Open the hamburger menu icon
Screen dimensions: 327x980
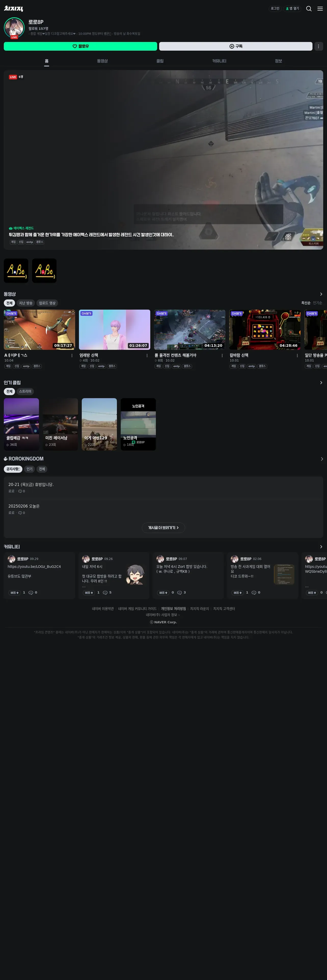click(320, 8)
